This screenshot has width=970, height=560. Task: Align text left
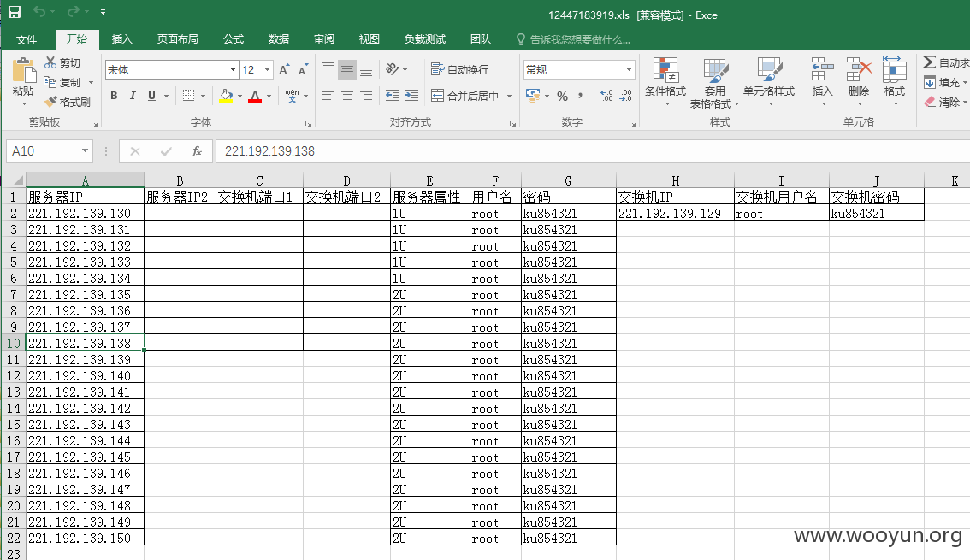click(328, 96)
